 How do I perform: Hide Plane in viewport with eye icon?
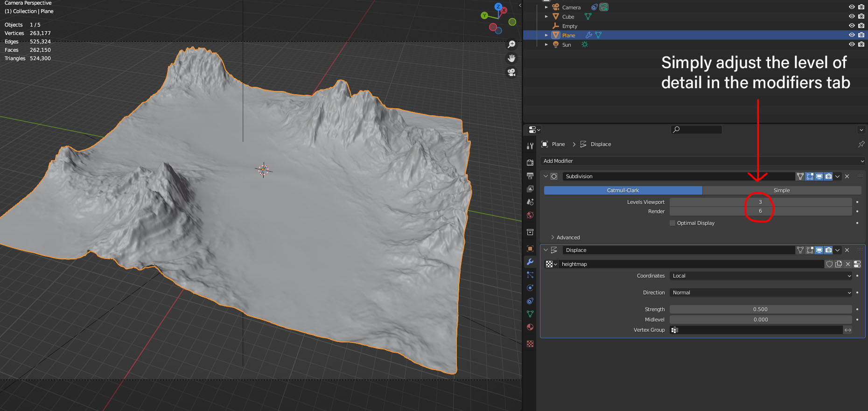[x=852, y=35]
